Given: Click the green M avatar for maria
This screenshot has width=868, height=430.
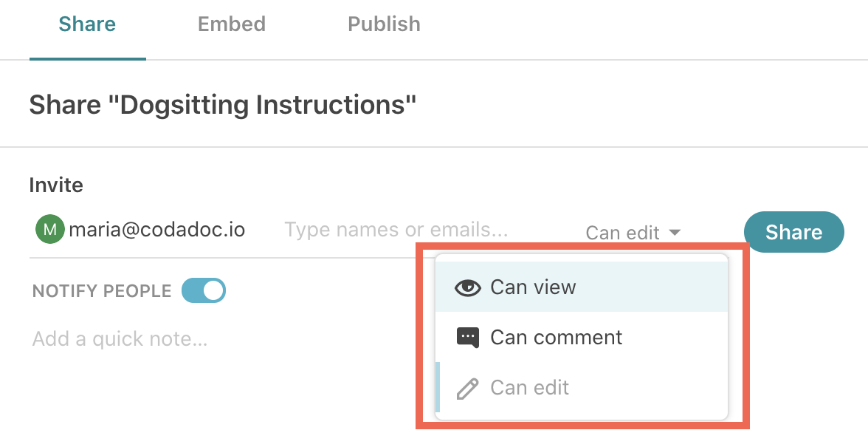Looking at the screenshot, I should point(50,230).
